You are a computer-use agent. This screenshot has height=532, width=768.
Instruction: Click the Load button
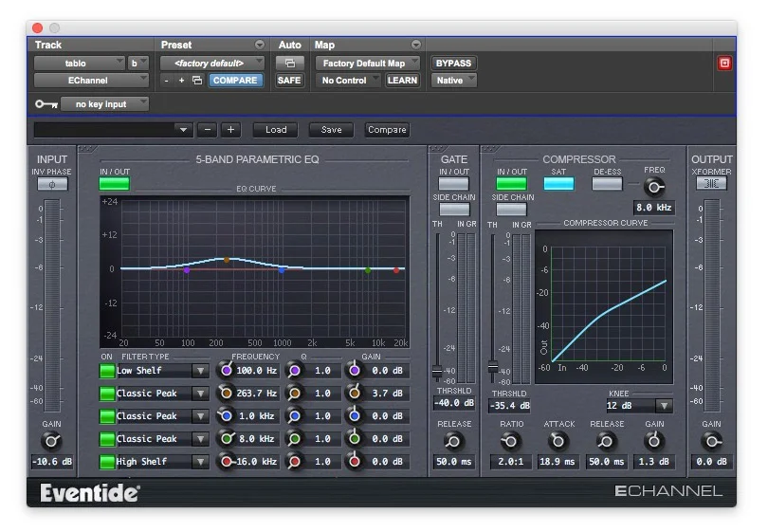[x=276, y=130]
